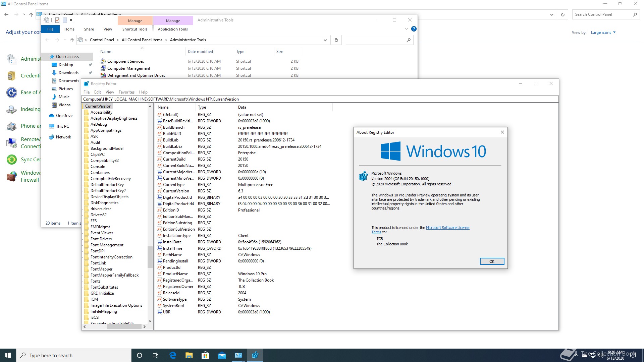This screenshot has width=644, height=362.
Task: Open View by Large icons dropdown
Action: (x=603, y=33)
